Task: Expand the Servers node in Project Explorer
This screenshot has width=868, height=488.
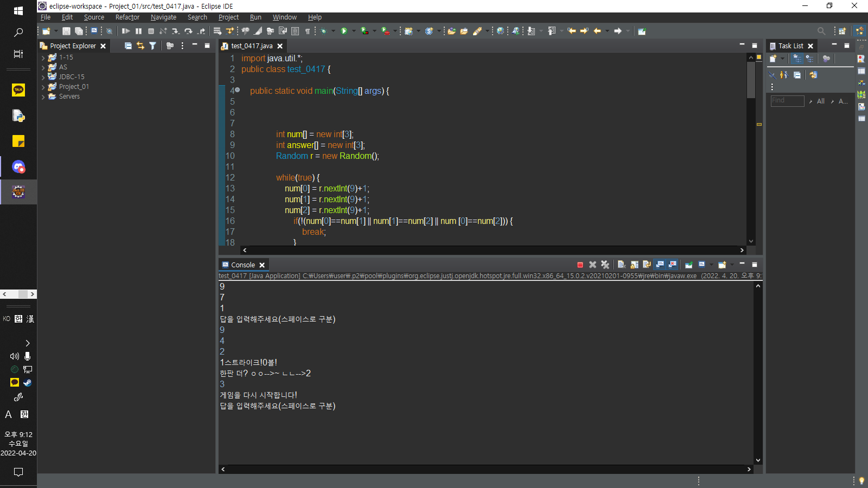Action: click(43, 96)
